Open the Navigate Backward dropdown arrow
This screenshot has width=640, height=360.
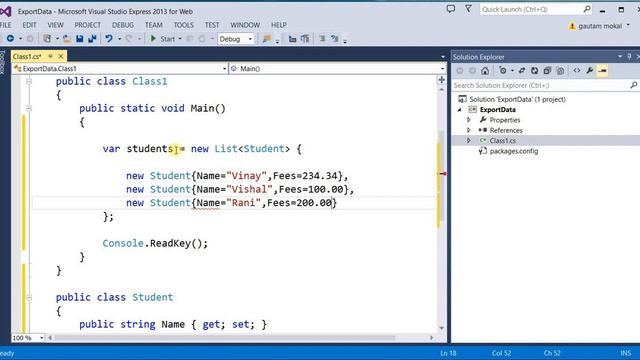pyautogui.click(x=20, y=39)
